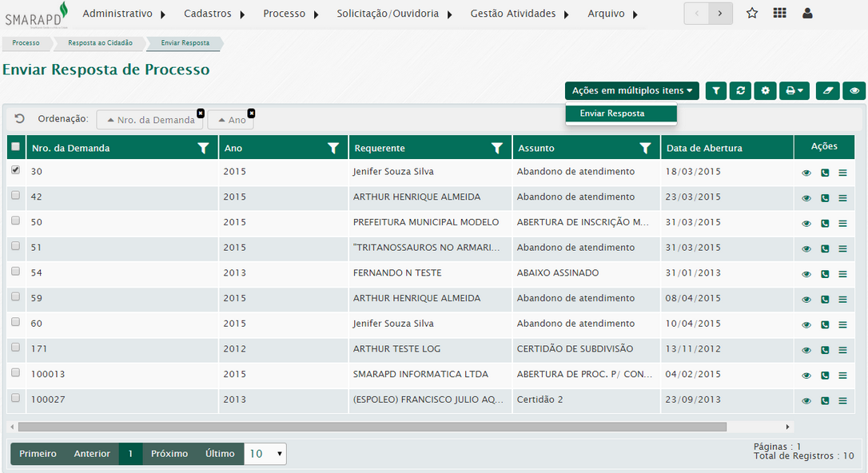Open the print options dropdown

tap(794, 91)
